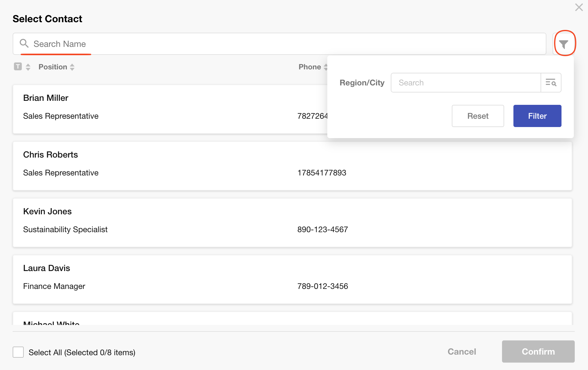Toggle the Select All checkbox
The image size is (588, 370).
pos(18,352)
